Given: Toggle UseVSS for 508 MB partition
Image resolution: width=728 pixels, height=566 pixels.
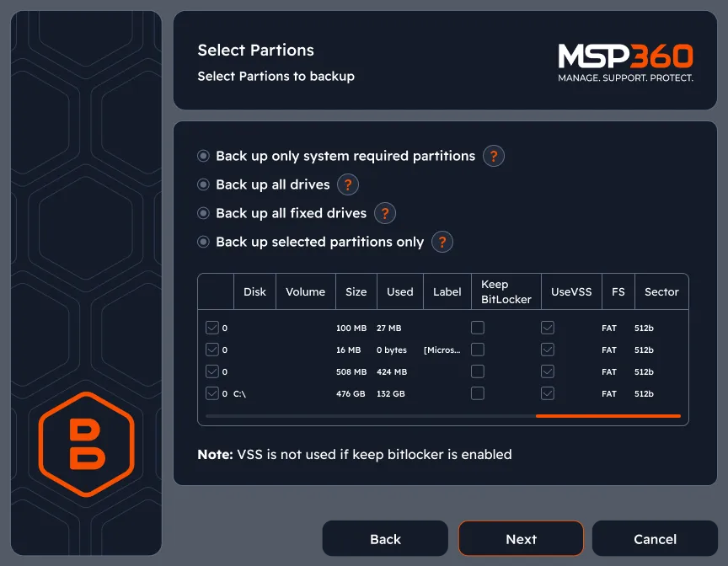Looking at the screenshot, I should [x=548, y=371].
